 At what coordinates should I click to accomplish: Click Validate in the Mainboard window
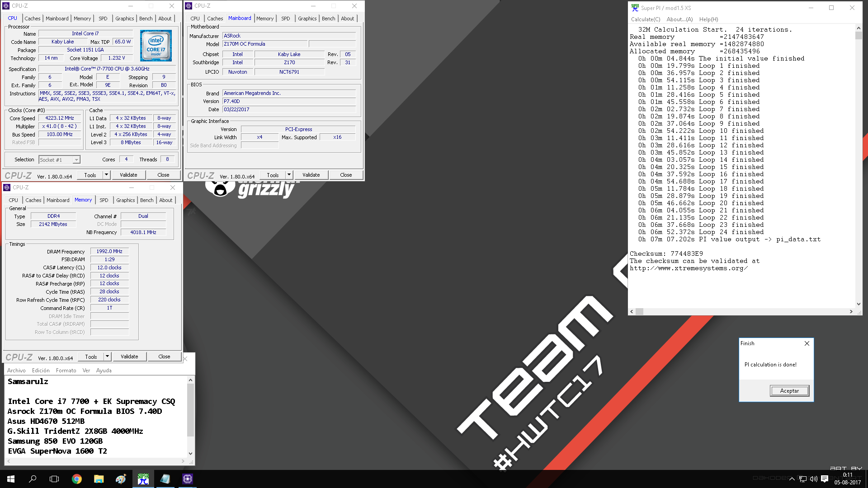(311, 175)
